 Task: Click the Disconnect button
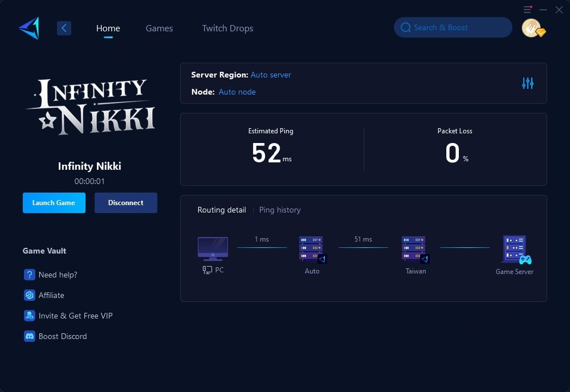pyautogui.click(x=126, y=203)
